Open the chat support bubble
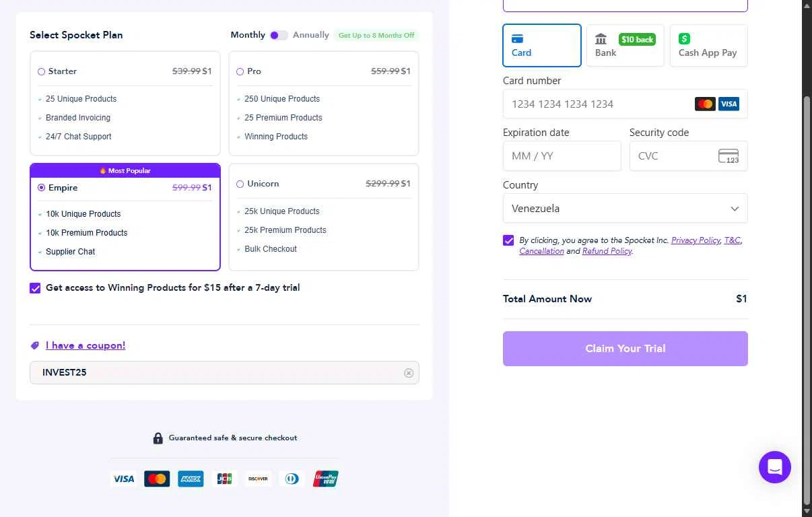The height and width of the screenshot is (517, 812). coord(774,467)
